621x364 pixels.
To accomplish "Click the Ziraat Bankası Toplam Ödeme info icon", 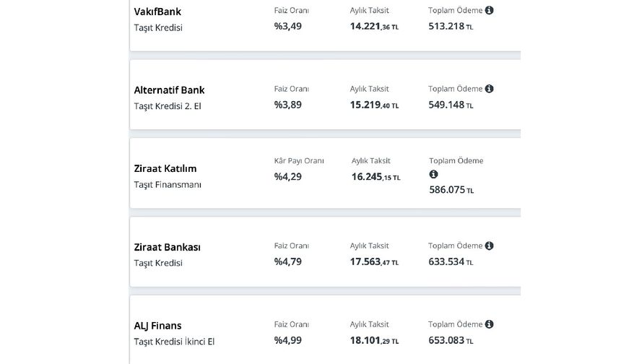I will (490, 246).
